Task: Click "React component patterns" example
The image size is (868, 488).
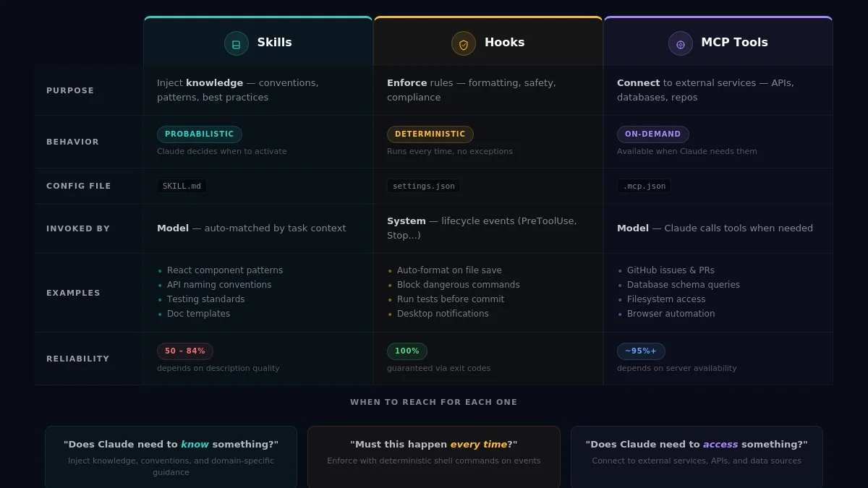Action: coord(225,270)
